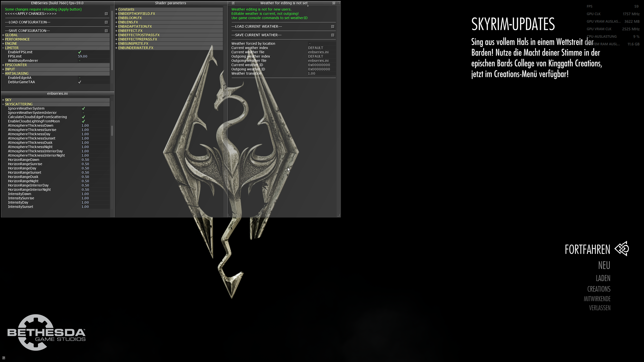The width and height of the screenshot is (644, 362).
Task: Click the square next to APPLY CHANGES
Action: click(106, 14)
